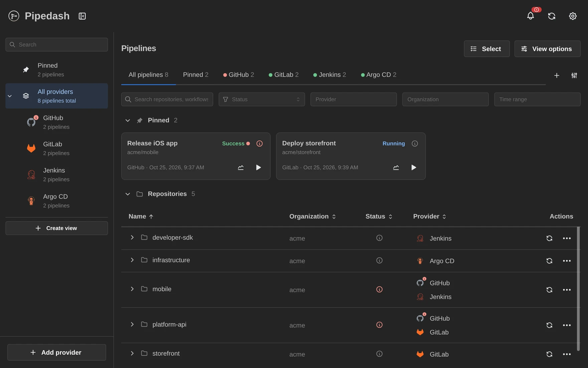Open View options
This screenshot has width=588, height=368.
pos(547,49)
